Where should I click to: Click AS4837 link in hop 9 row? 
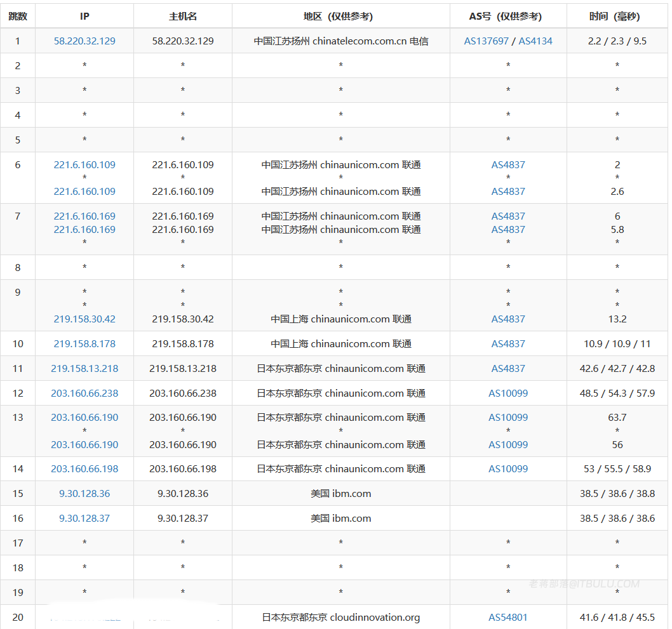[x=508, y=319]
